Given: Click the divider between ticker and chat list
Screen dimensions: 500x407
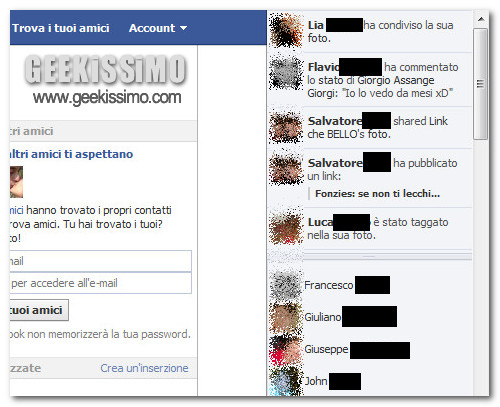Looking at the screenshot, I should point(369,256).
